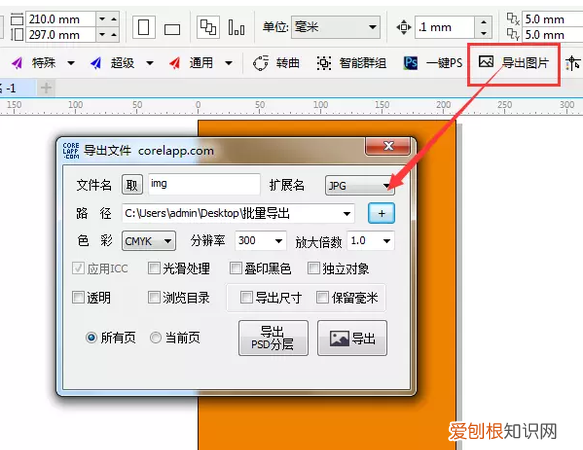This screenshot has width=583, height=450.
Task: Toggle the 应用ICC checkbox
Action: coord(78,268)
